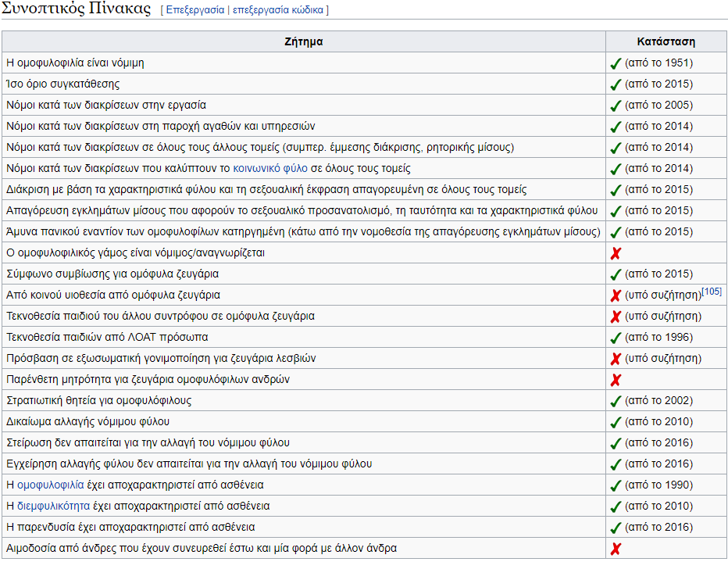This screenshot has height=562, width=728.
Task: Click (υπό συζήτηση) in Τεκνοθεσία παιδιού του άλλου συντρόφου row
Action: click(663, 316)
